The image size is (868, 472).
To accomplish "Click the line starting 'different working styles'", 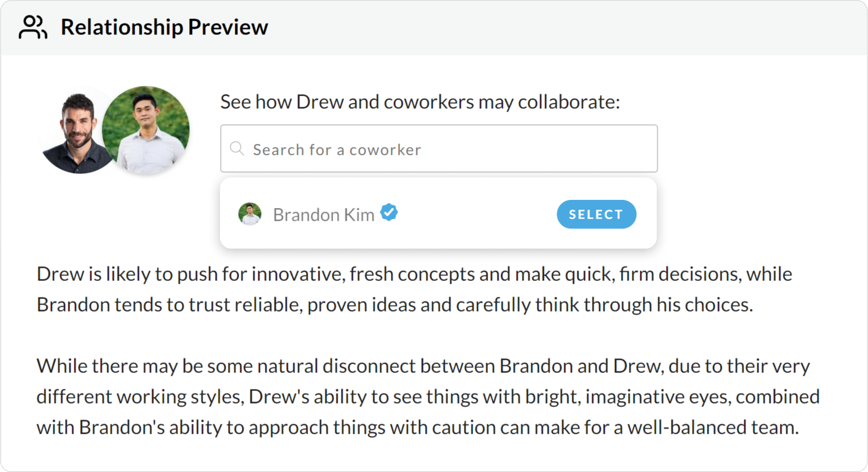I will (428, 396).
